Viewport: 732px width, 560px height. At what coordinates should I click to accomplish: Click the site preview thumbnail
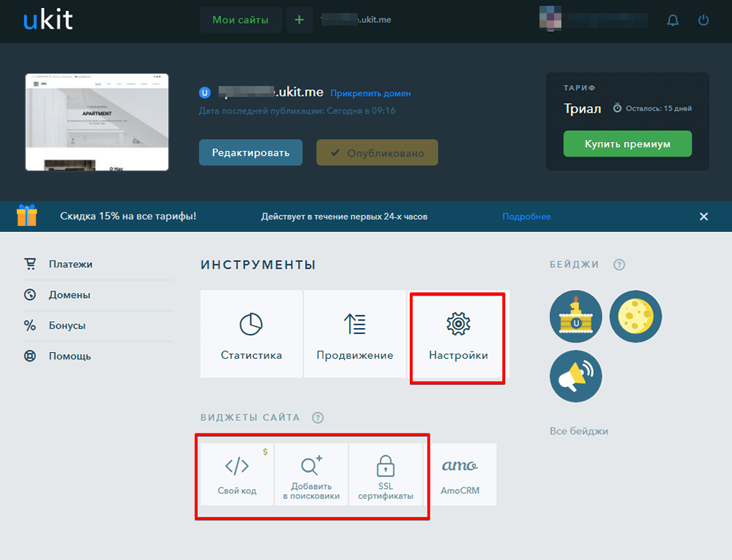(97, 122)
